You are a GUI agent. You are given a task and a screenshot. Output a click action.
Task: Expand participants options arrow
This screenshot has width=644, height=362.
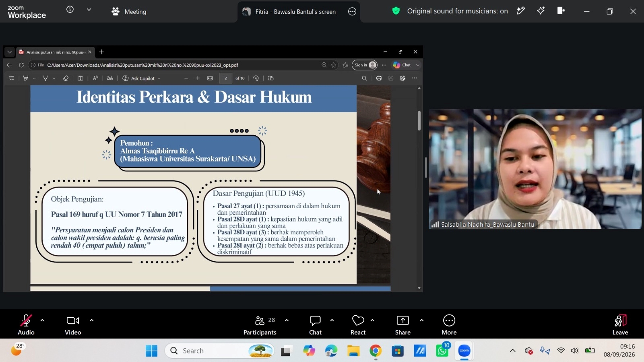coord(287,321)
